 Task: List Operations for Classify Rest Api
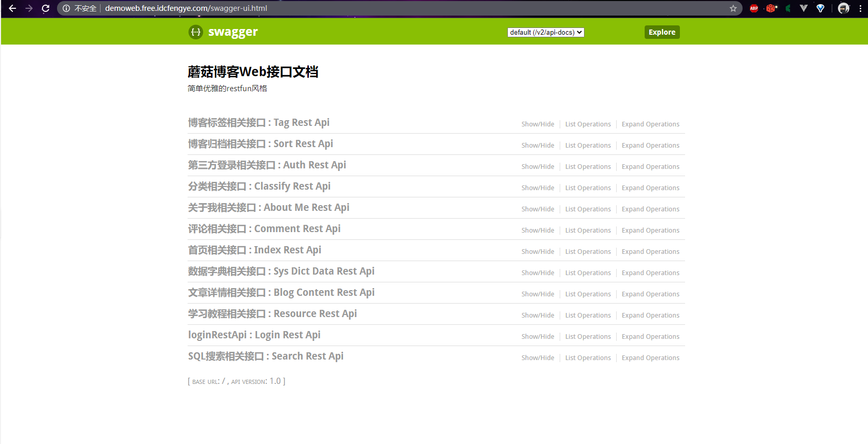[588, 188]
